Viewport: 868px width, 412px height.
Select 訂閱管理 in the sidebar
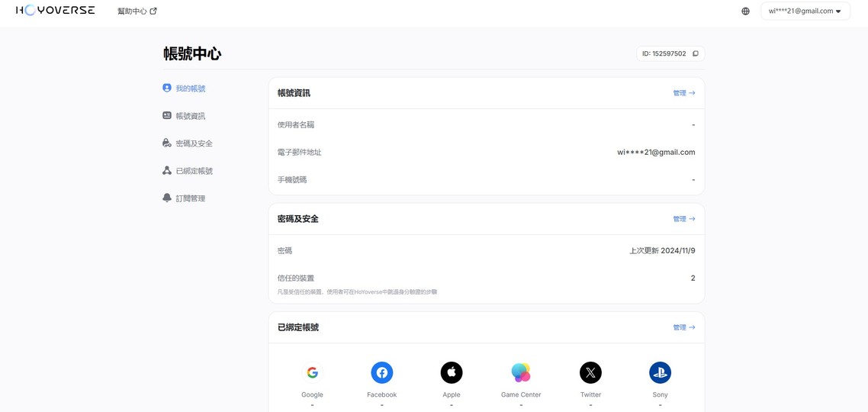click(184, 198)
